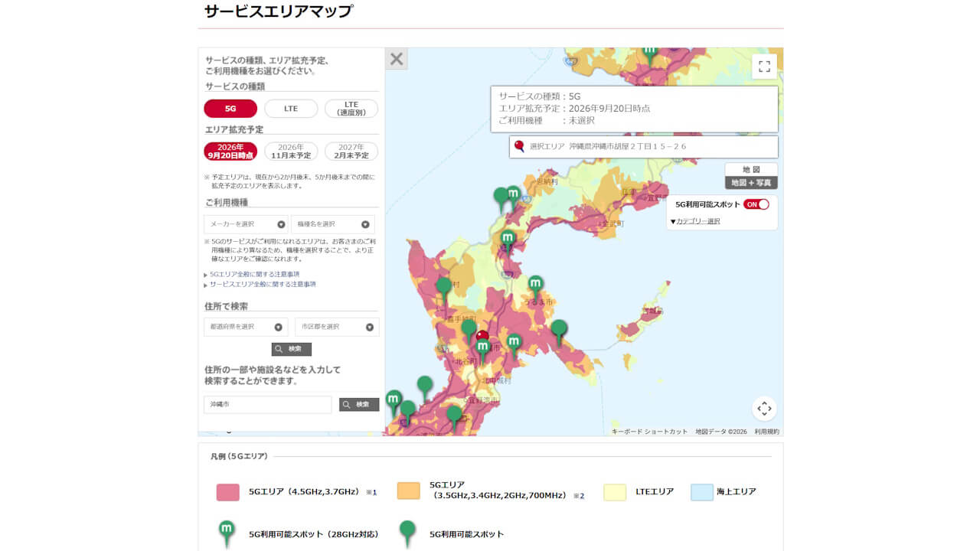Image resolution: width=980 pixels, height=551 pixels.
Task: Choose the 2027年2月末予定 coverage option
Action: tap(351, 152)
